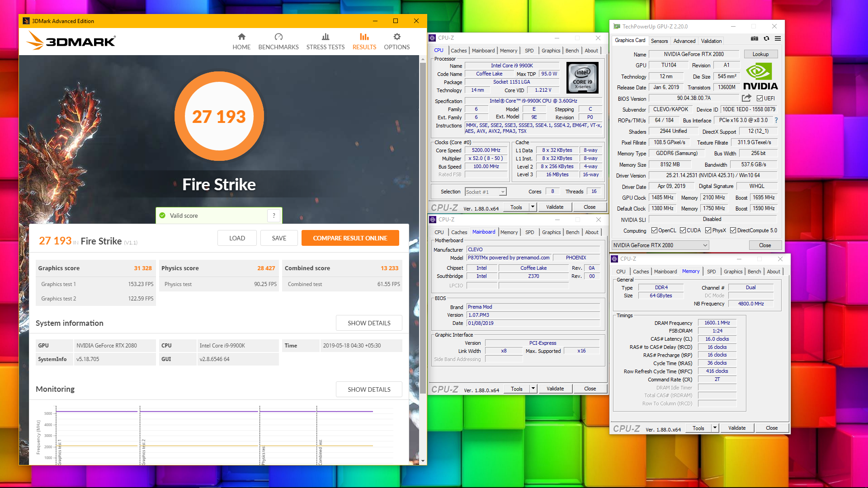Click the green check icon next to Valid score

162,216
